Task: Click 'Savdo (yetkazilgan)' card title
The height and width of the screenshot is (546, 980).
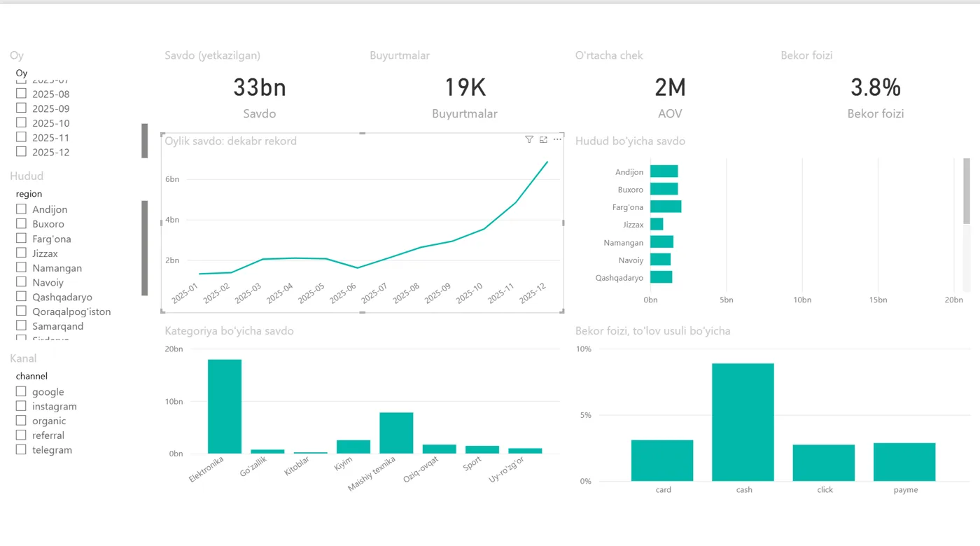Action: point(213,55)
